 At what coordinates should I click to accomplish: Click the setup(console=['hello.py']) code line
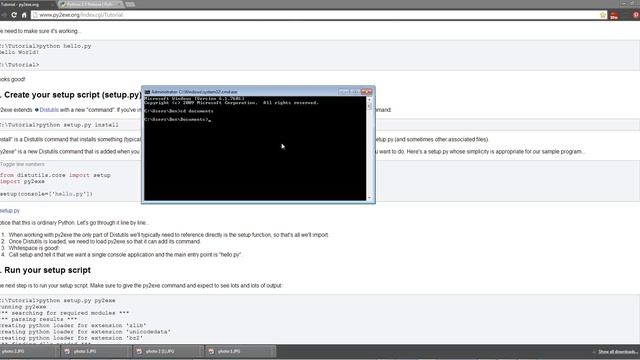46,194
